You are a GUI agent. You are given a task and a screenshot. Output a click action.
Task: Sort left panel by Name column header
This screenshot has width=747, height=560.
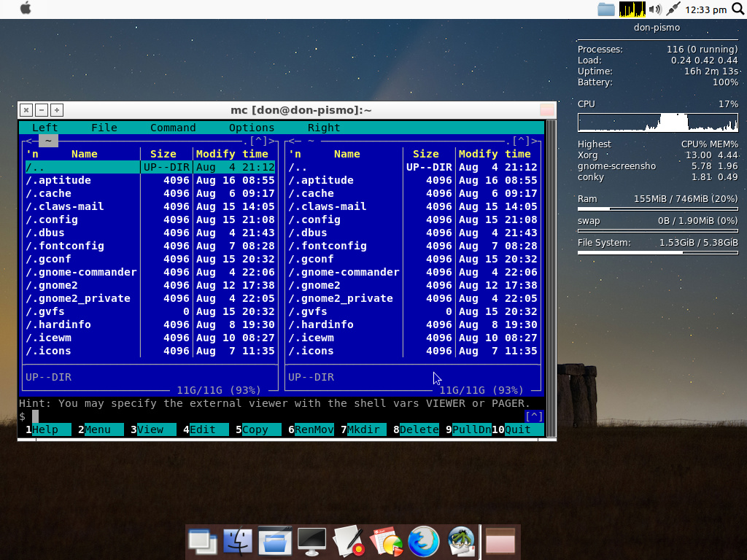(x=85, y=154)
